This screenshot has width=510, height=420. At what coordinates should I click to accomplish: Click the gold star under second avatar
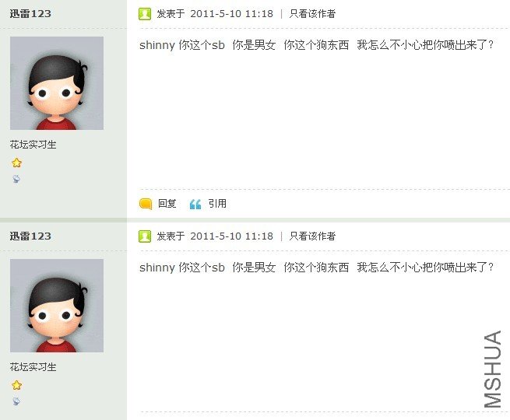click(x=16, y=385)
